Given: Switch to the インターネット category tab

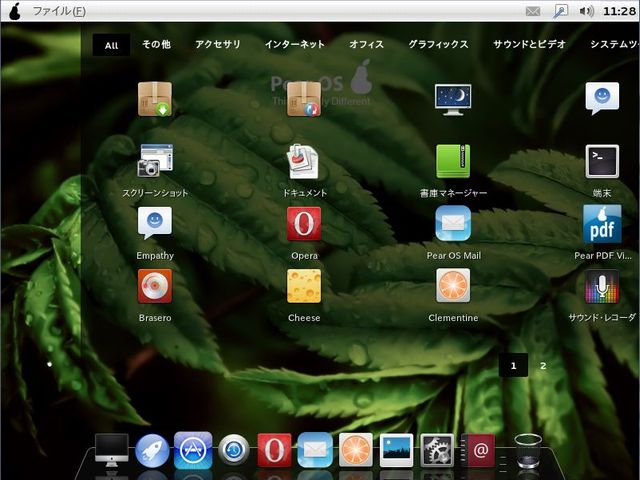Looking at the screenshot, I should click(295, 45).
